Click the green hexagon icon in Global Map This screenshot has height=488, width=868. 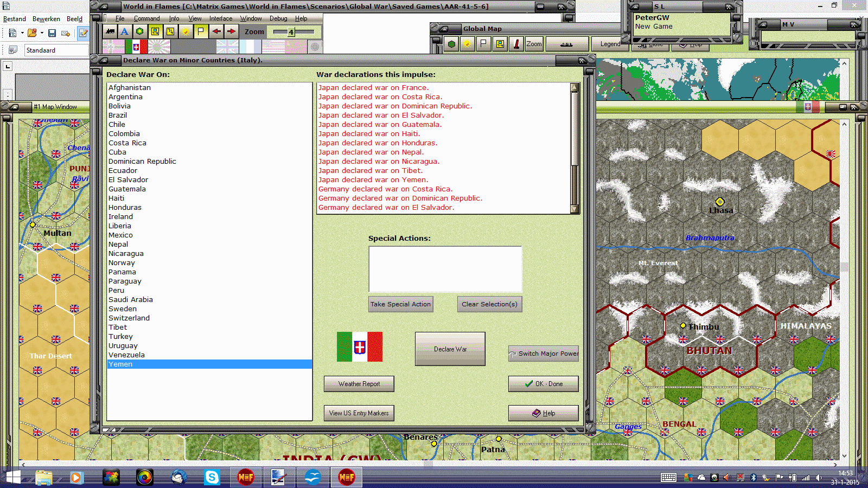click(x=451, y=44)
